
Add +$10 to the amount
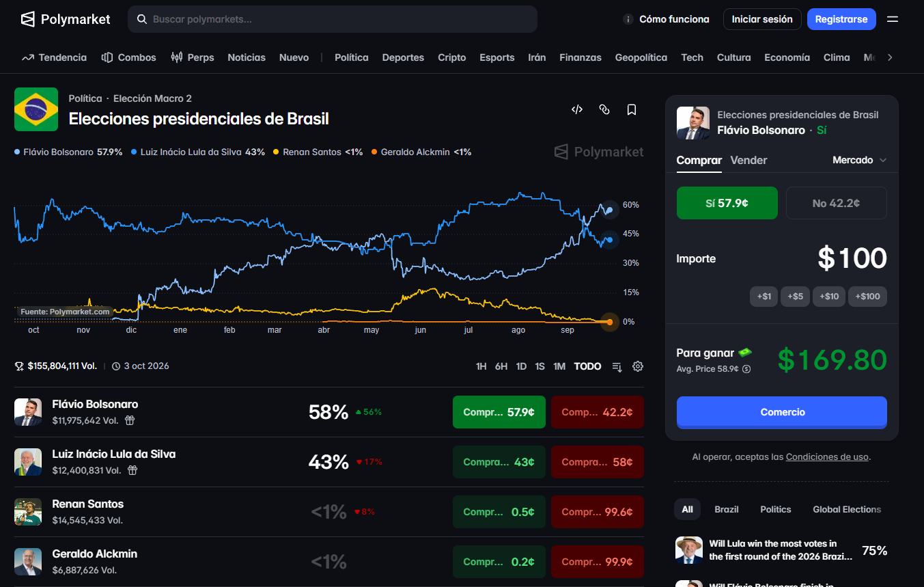coord(829,296)
